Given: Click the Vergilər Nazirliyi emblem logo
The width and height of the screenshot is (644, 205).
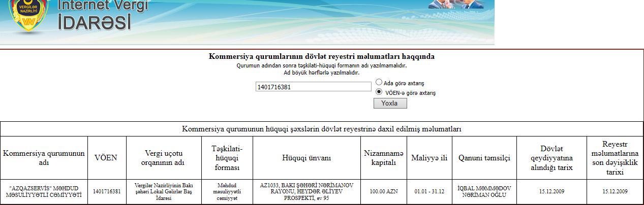Looking at the screenshot, I should [29, 18].
